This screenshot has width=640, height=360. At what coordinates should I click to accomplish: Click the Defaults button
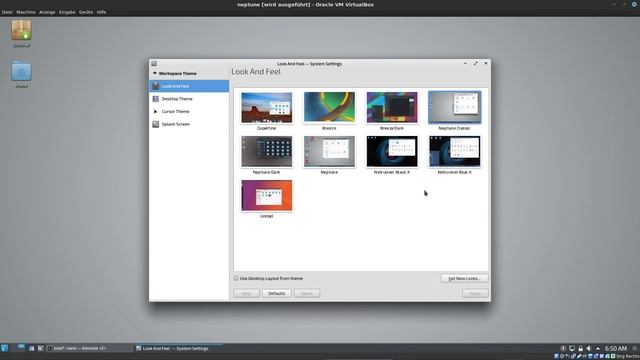click(x=276, y=293)
